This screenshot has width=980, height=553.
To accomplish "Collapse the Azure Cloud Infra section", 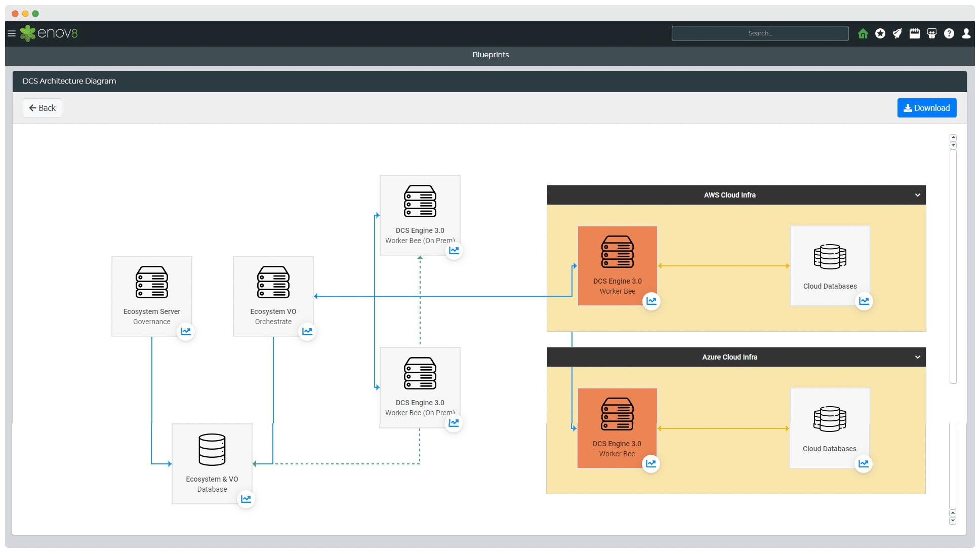I will pyautogui.click(x=917, y=357).
